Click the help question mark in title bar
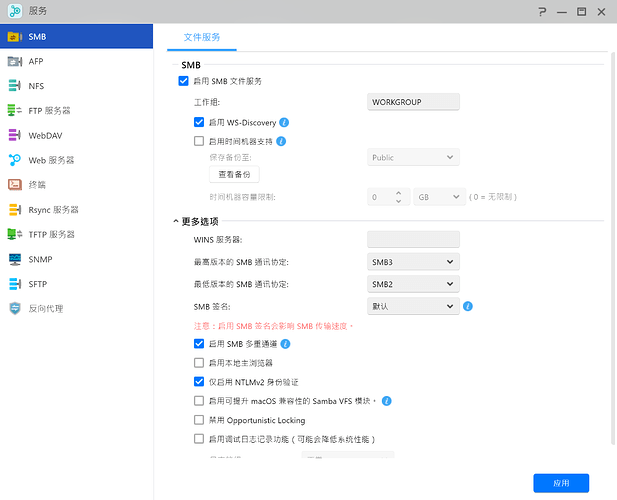This screenshot has width=617, height=500. [x=542, y=11]
